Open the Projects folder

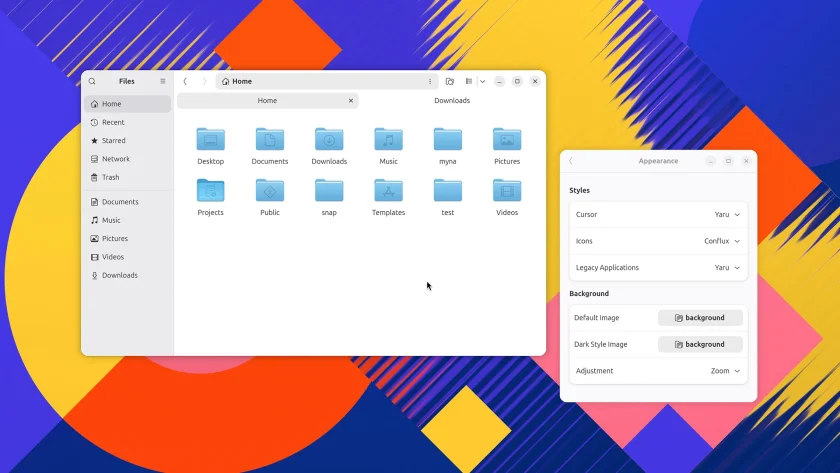tap(211, 191)
